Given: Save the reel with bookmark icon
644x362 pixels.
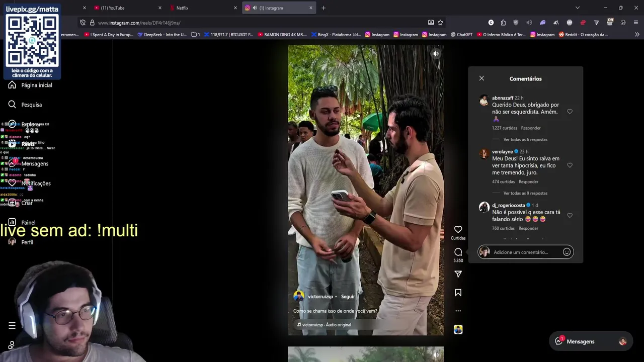Looking at the screenshot, I should point(458,293).
